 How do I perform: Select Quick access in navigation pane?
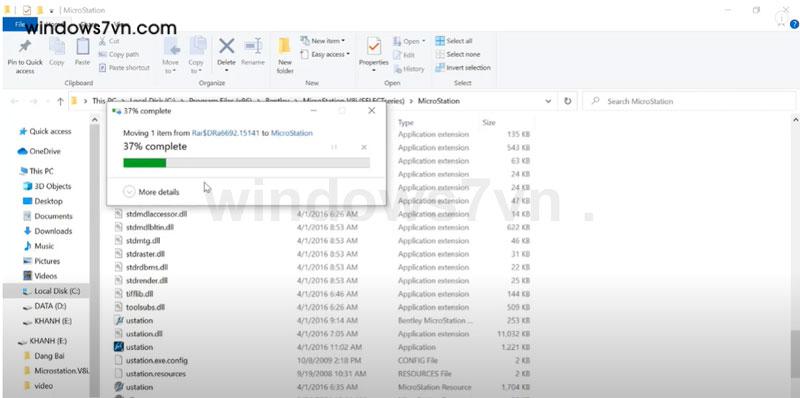45,131
